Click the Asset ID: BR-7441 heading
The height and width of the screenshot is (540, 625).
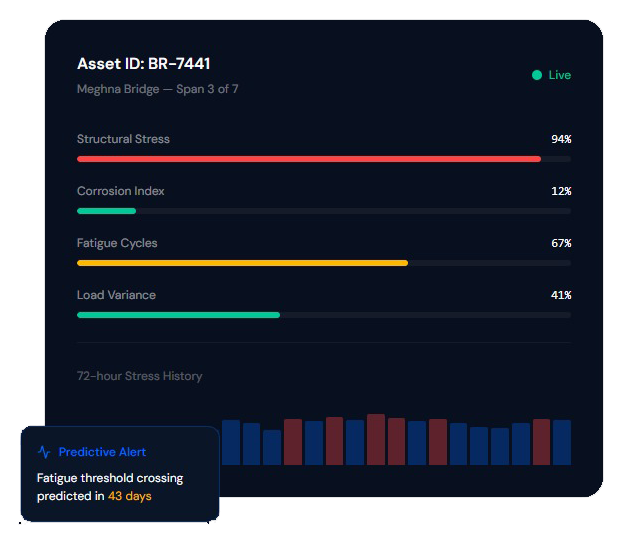pyautogui.click(x=143, y=64)
